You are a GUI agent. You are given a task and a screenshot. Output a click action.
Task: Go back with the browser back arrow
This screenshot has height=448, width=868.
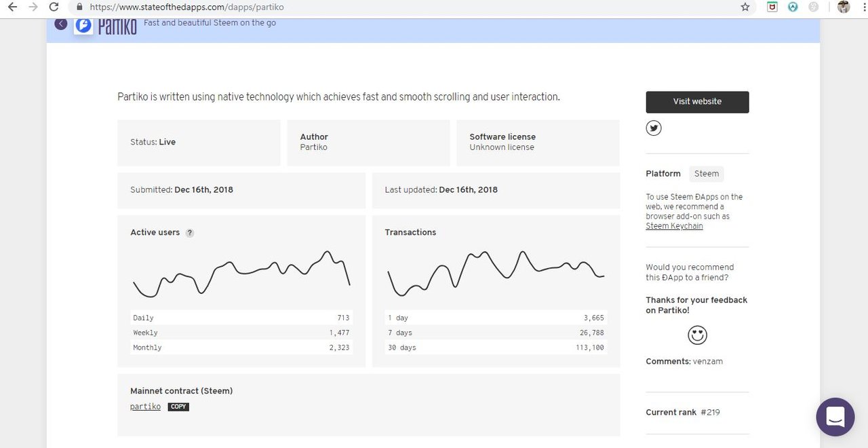coord(12,7)
